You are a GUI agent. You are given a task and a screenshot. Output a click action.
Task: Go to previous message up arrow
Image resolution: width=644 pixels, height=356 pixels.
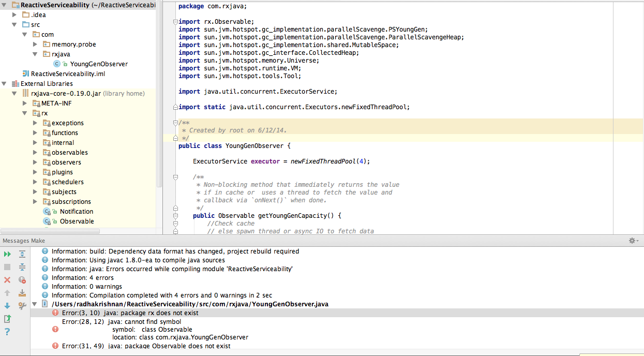[x=7, y=293]
